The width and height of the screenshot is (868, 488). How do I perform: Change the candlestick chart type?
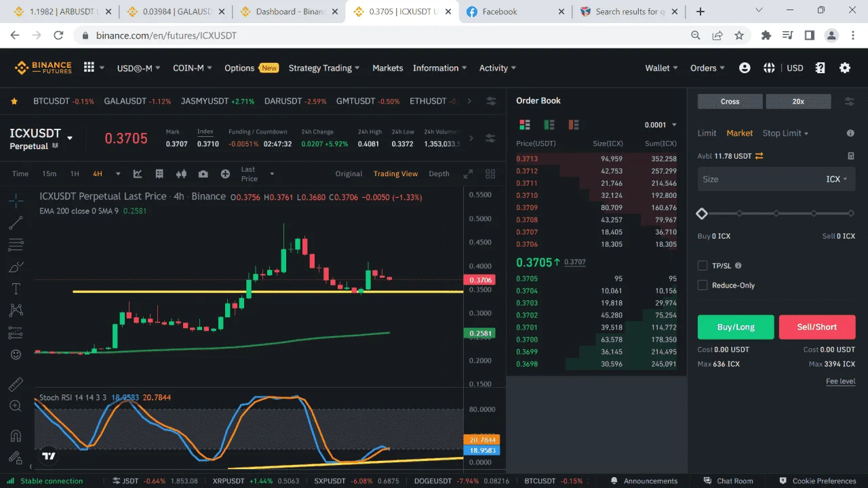click(181, 174)
